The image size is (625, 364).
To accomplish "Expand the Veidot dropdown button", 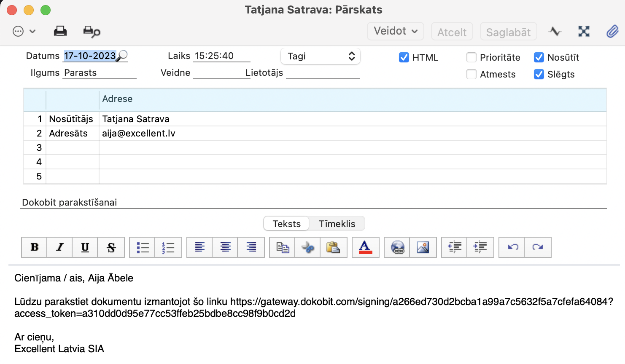I will point(396,31).
